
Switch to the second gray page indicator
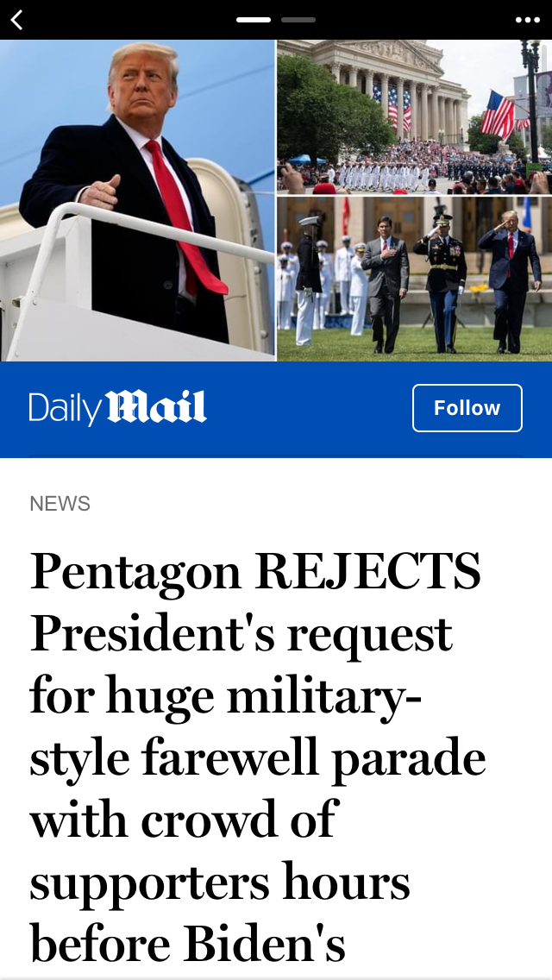[x=298, y=20]
